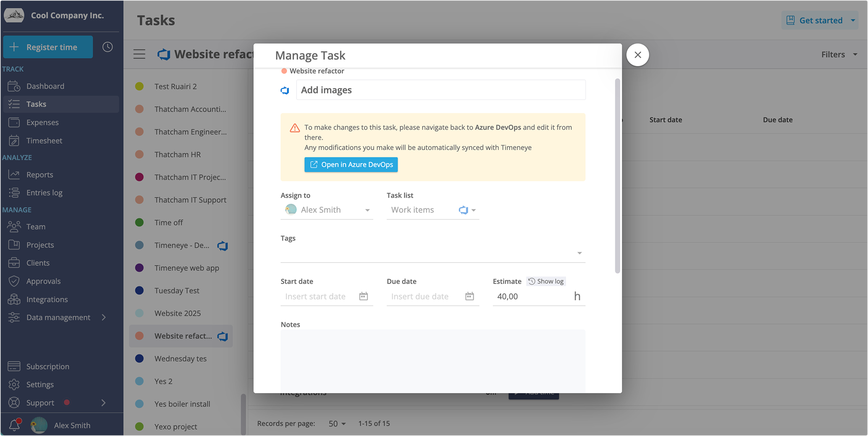Select Expenses in the left navigation
The width and height of the screenshot is (868, 436).
tap(42, 122)
